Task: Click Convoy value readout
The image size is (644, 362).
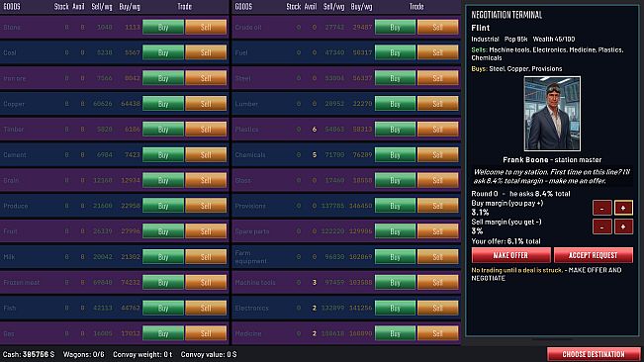Action: 209,354
